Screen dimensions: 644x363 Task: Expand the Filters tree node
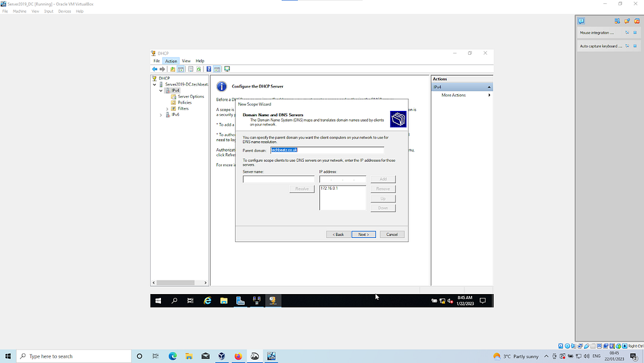point(167,109)
